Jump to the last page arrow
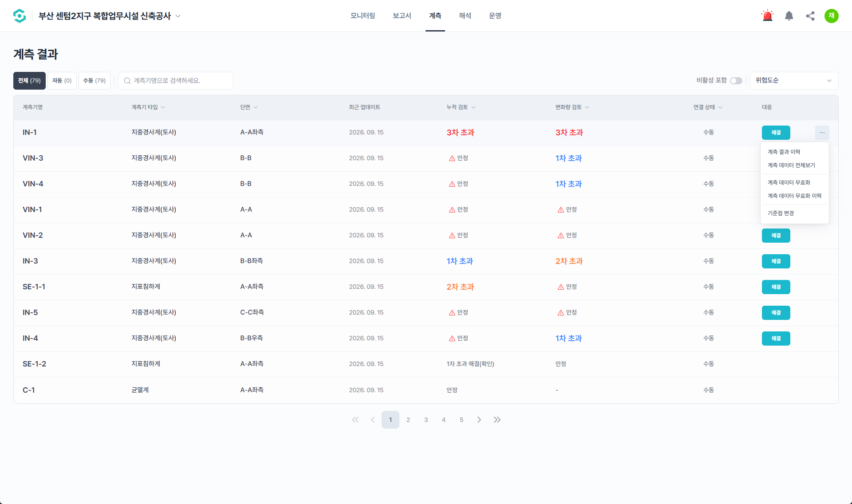 (x=497, y=420)
